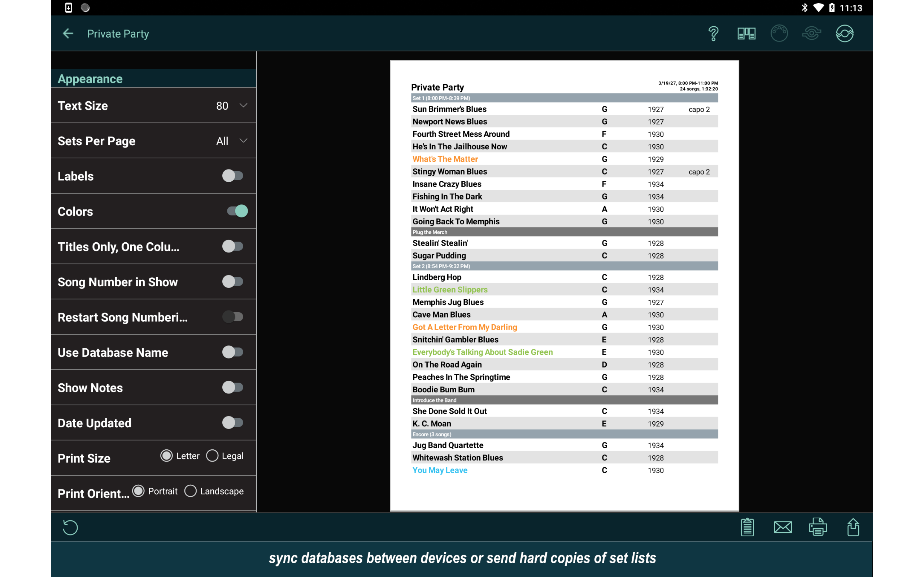This screenshot has width=924, height=577.
Task: Open the layout columns icon in top bar
Action: tap(746, 34)
